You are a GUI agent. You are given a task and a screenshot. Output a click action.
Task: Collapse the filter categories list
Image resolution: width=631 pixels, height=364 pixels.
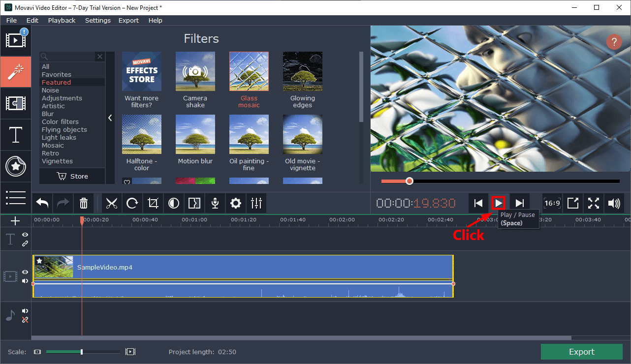pyautogui.click(x=110, y=118)
